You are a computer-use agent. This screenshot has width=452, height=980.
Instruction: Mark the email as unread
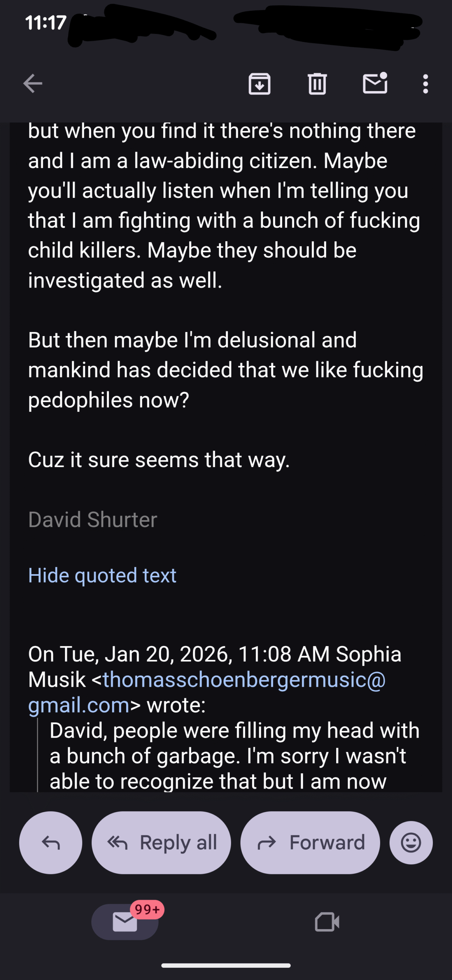coord(375,83)
